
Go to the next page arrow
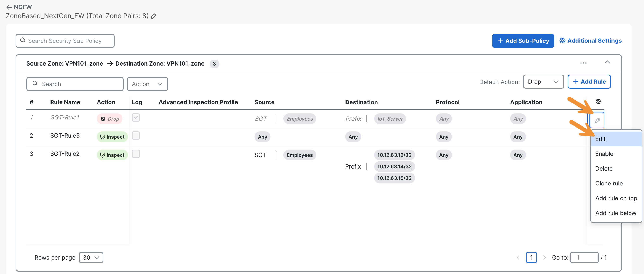544,258
